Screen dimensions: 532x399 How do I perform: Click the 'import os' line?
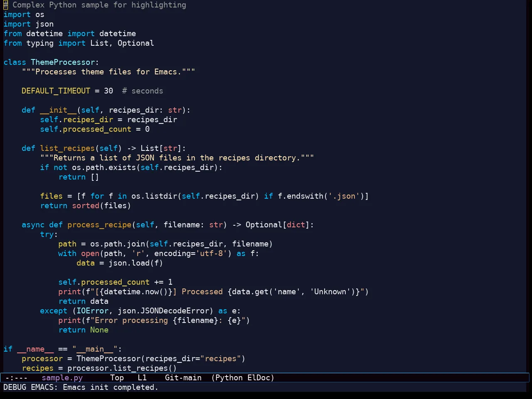(x=24, y=15)
